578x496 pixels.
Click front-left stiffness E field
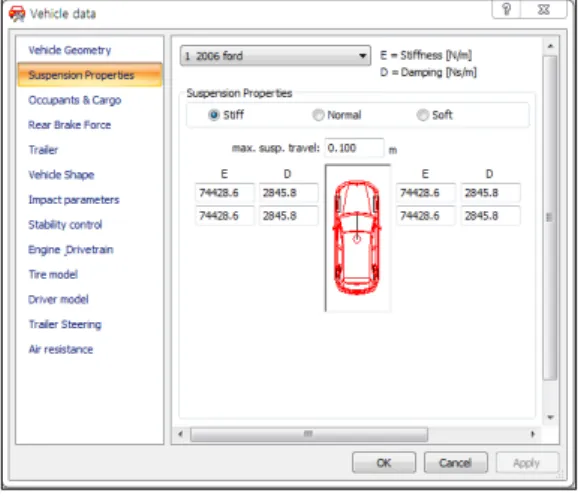pos(224,193)
